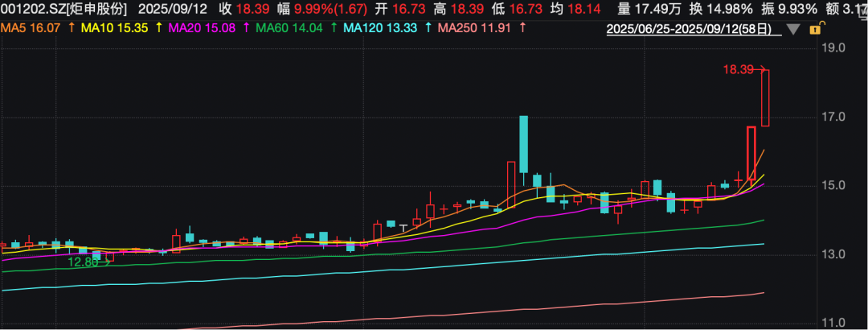868x330 pixels.
Task: Click the pink arrow after MA250
Action: pyautogui.click(x=524, y=28)
